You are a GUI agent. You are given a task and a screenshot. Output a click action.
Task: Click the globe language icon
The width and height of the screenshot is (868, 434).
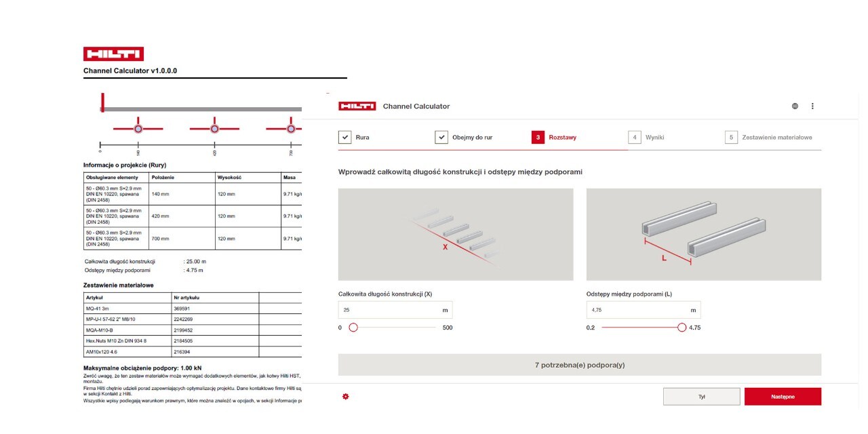coord(795,106)
